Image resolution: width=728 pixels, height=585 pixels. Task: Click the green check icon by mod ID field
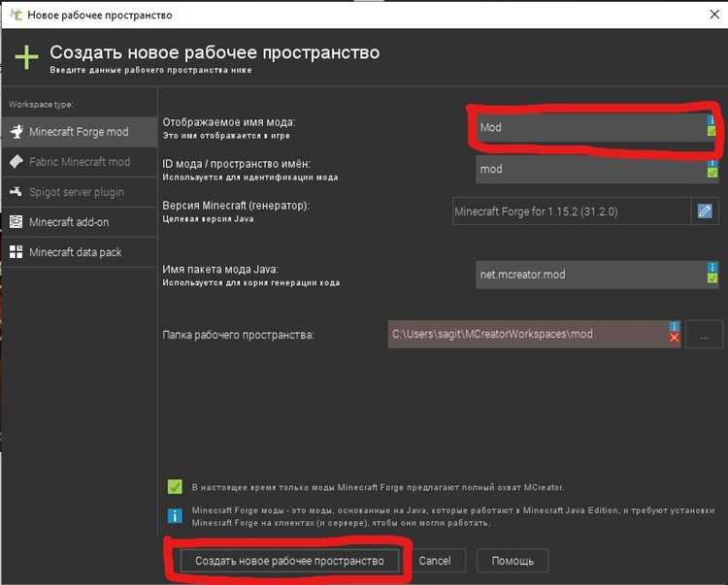click(712, 173)
